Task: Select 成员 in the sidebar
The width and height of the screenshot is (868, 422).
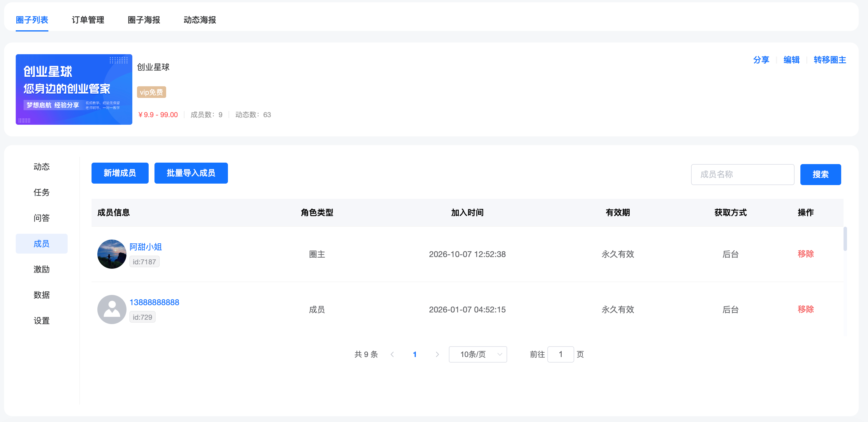Action: 42,244
